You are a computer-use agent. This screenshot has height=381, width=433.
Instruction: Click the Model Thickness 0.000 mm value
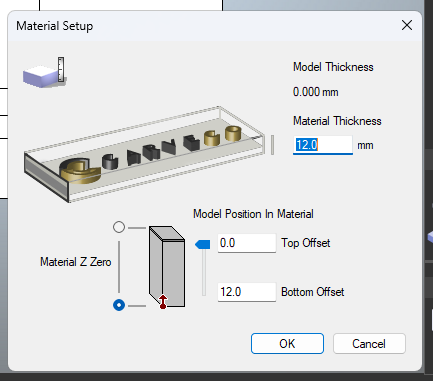[315, 92]
